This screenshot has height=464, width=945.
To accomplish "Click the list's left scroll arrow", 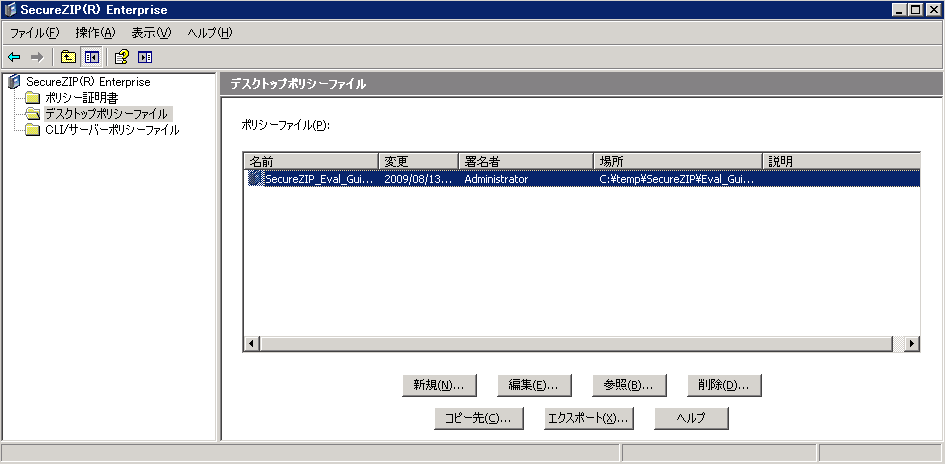I will [x=252, y=343].
